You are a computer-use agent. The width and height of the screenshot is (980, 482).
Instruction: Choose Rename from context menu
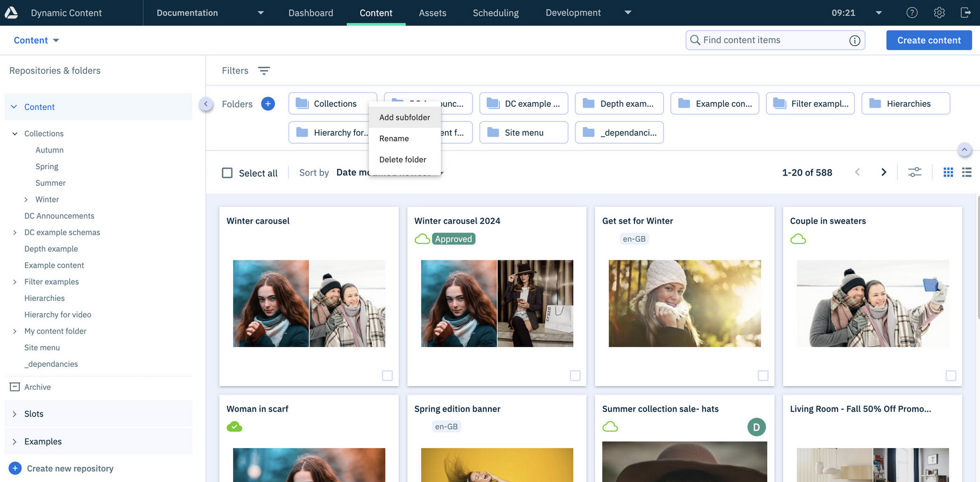405,139
